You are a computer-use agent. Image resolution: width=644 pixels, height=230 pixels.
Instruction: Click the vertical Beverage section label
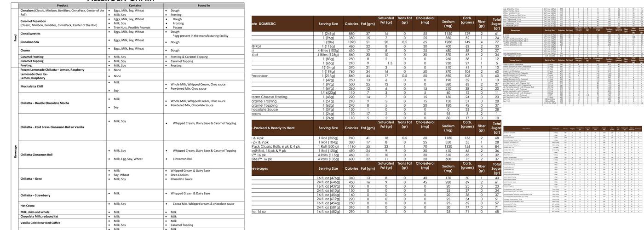tap(16, 149)
